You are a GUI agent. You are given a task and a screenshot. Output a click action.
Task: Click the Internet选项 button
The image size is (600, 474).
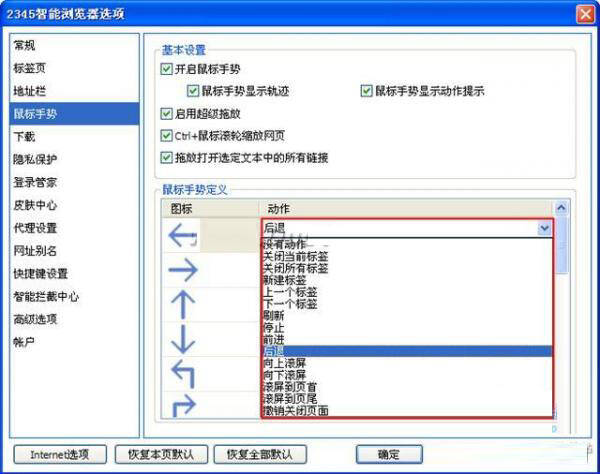pos(60,454)
